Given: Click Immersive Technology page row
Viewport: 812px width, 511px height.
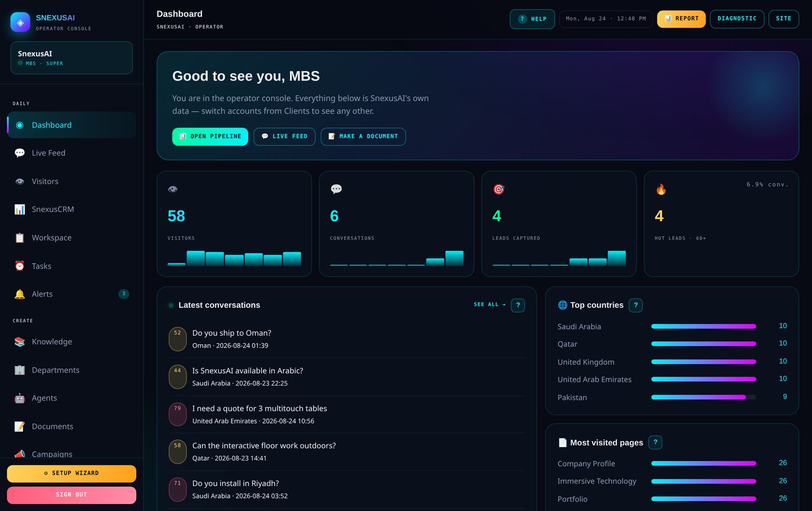Looking at the screenshot, I should 672,481.
